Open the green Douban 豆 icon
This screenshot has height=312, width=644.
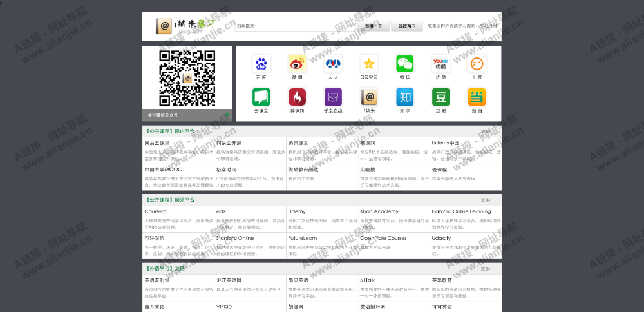tap(440, 97)
